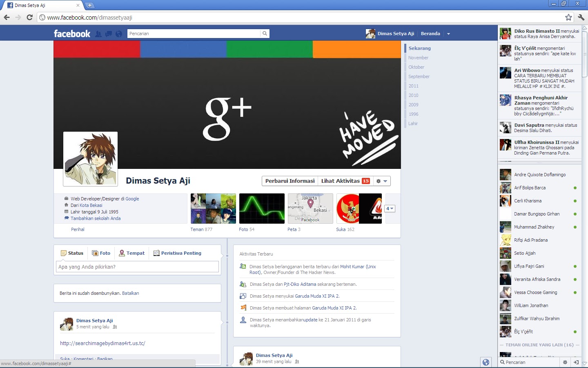Click ticker item from Diko Rus Bimasto II
588x368 pixels.
coord(539,34)
